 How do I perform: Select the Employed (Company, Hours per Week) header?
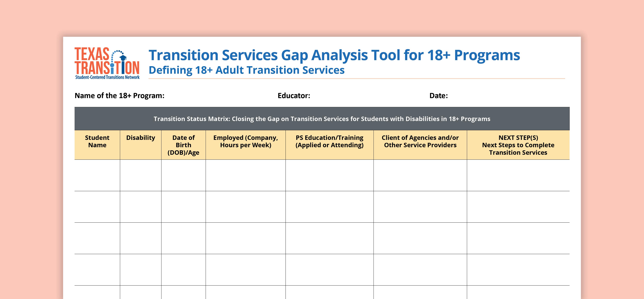click(x=246, y=141)
